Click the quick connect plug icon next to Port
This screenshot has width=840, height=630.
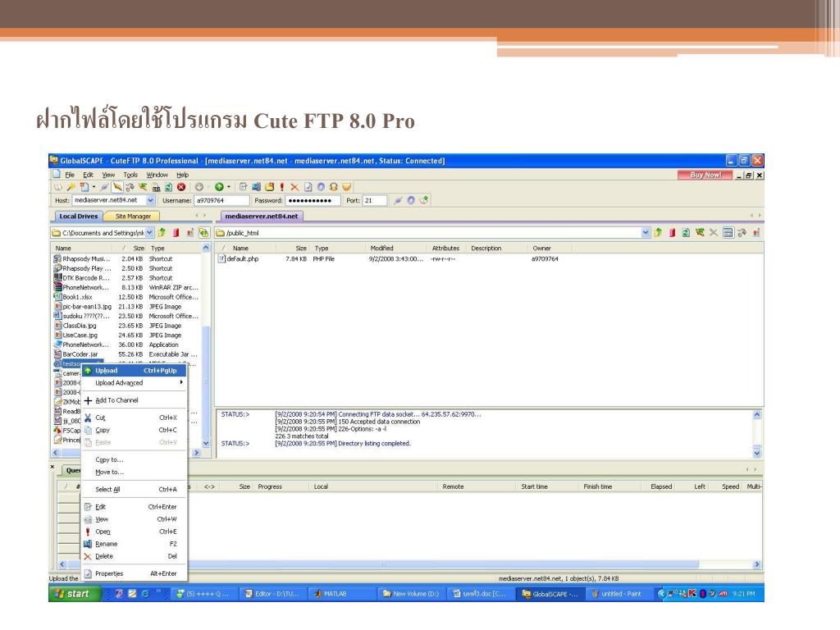pos(398,200)
